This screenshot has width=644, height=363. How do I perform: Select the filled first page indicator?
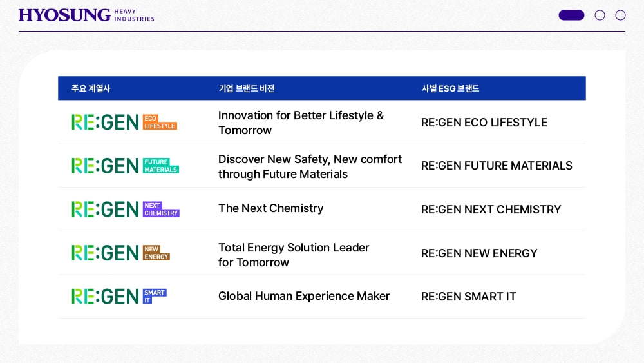[x=571, y=15]
